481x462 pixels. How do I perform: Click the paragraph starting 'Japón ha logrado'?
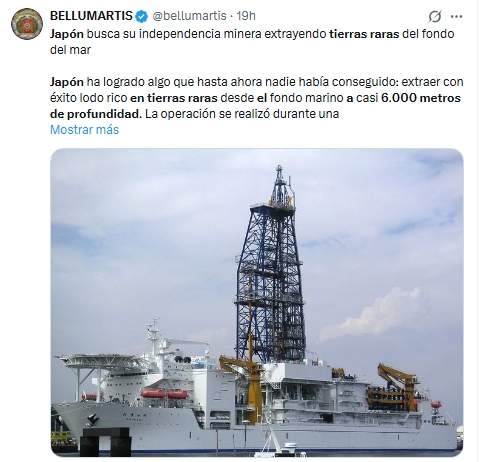(257, 98)
